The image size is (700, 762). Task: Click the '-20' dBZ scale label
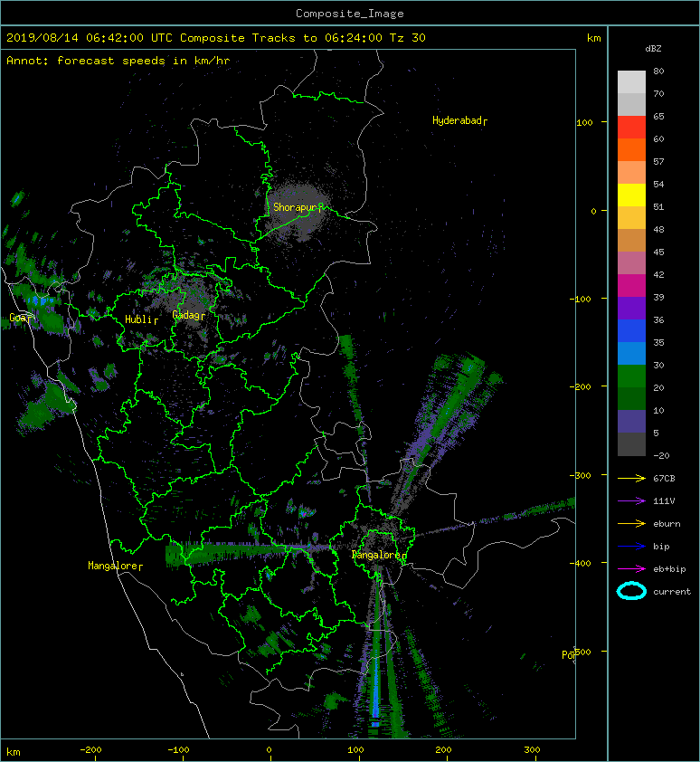[661, 455]
